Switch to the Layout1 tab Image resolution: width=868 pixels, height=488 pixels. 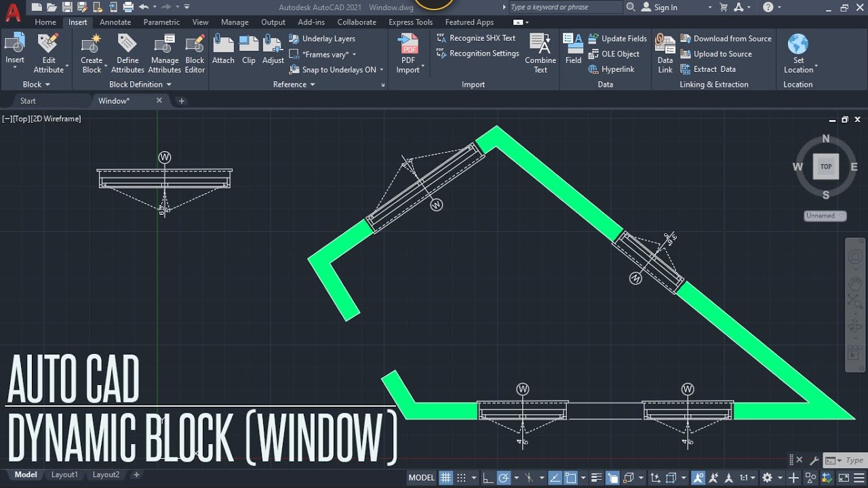click(x=64, y=474)
